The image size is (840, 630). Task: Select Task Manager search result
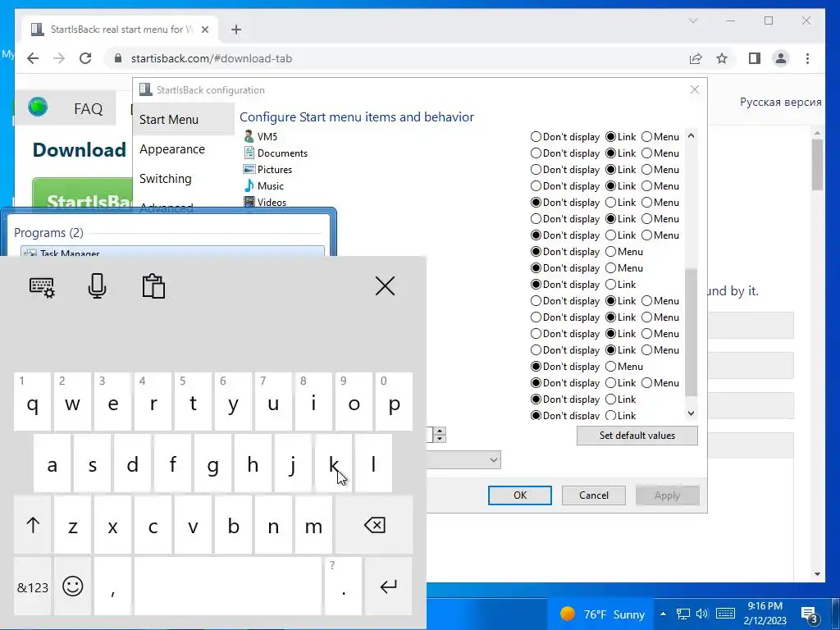[x=172, y=252]
